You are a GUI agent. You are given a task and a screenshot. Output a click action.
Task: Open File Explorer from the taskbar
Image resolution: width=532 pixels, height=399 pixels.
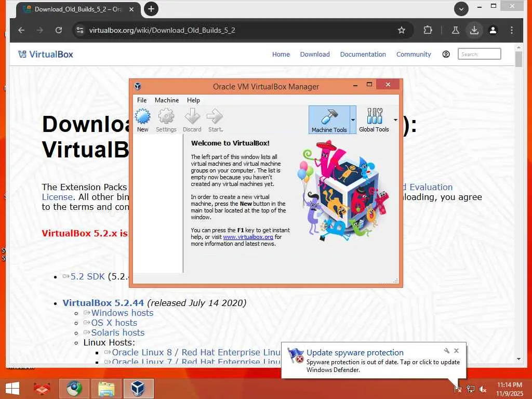tap(106, 389)
